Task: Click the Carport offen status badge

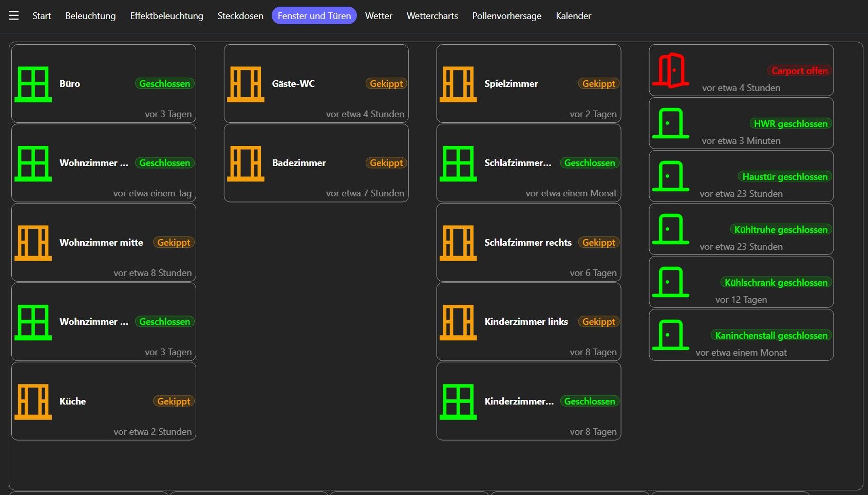Action: point(799,71)
